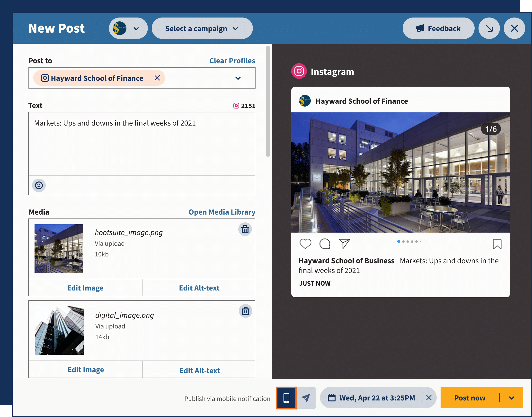
Task: Switch to direct publish paper-plane toggle
Action: click(306, 398)
